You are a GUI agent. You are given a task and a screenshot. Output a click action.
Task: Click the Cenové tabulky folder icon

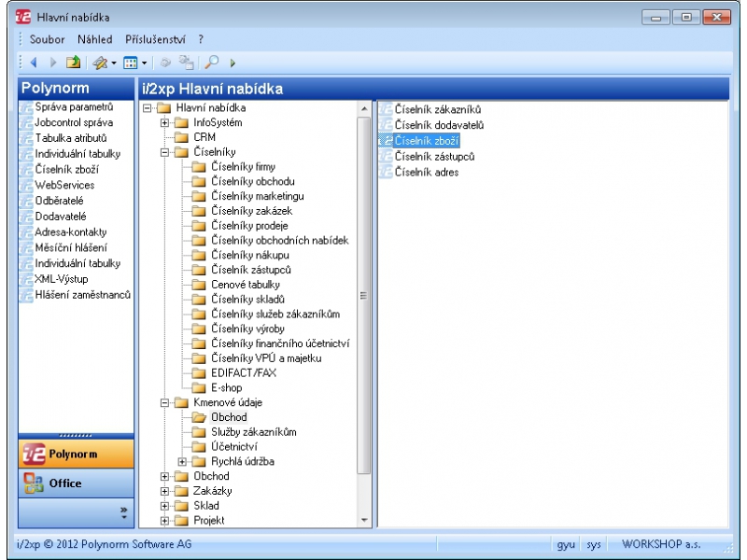tap(199, 285)
